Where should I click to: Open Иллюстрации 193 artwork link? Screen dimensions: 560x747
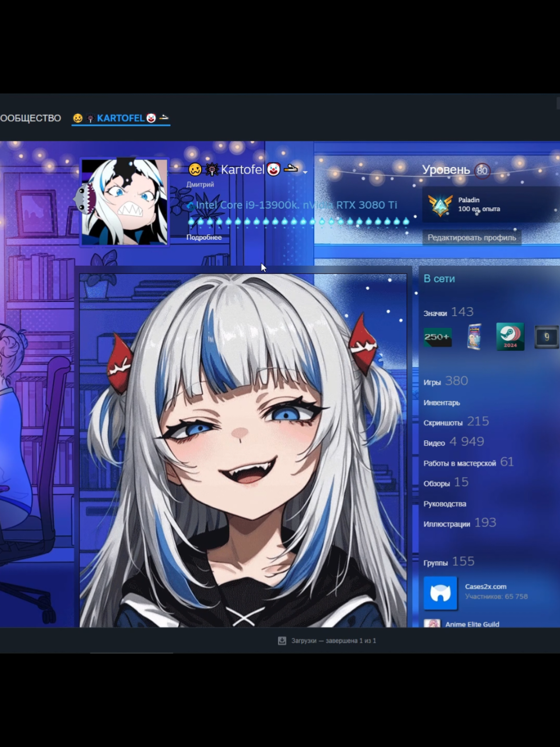[x=460, y=523]
